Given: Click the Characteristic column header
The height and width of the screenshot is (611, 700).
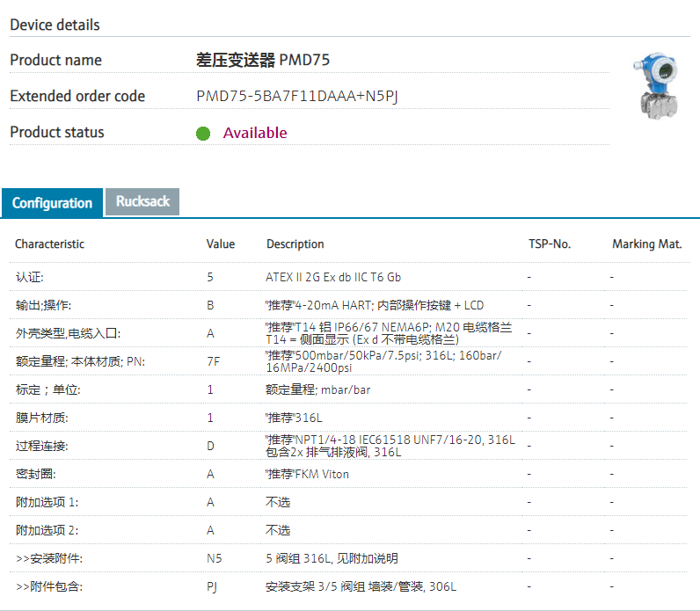Looking at the screenshot, I should [x=50, y=244].
